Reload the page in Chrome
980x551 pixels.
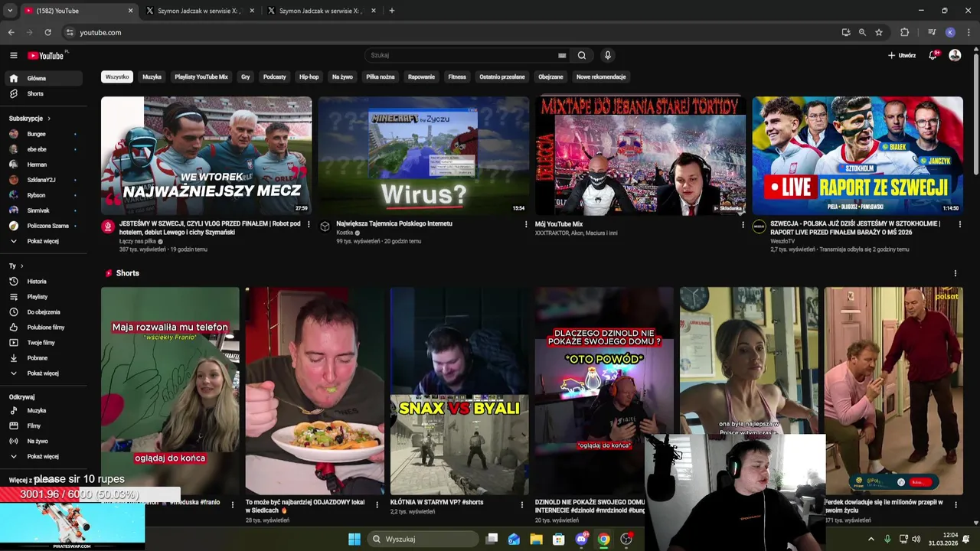[47, 32]
